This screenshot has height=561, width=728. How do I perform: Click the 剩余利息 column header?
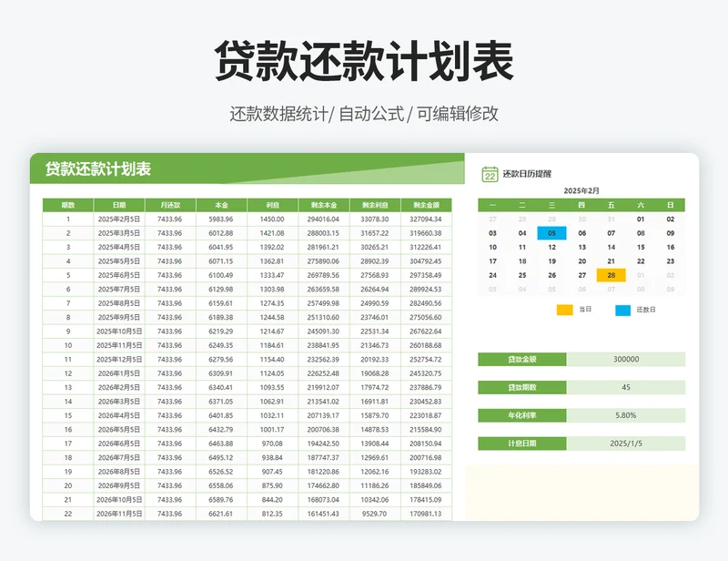point(375,205)
